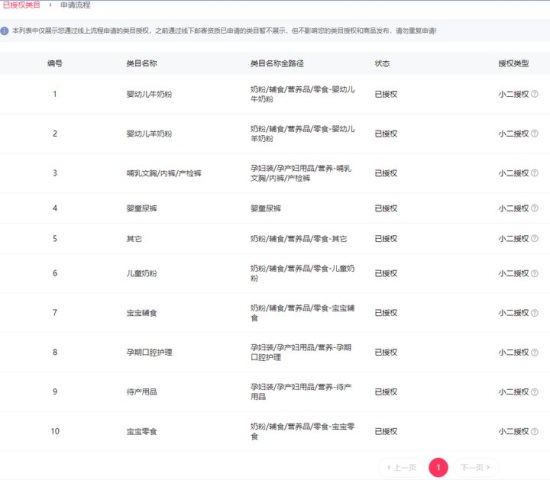Image resolution: width=550 pixels, height=480 pixels.
Task: Click help icon in 婴童尿裤 row
Action: (535, 208)
